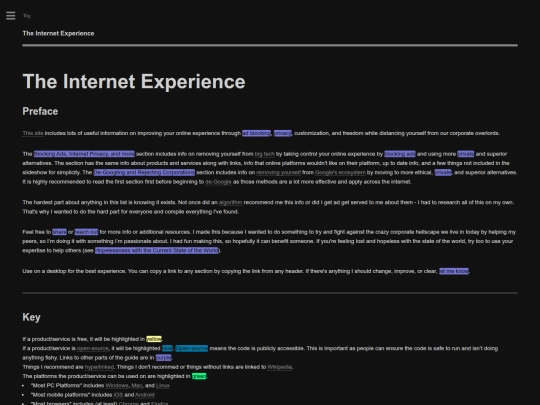Open the 'Windows' link
Screen dimensions: 540x405
(117, 386)
